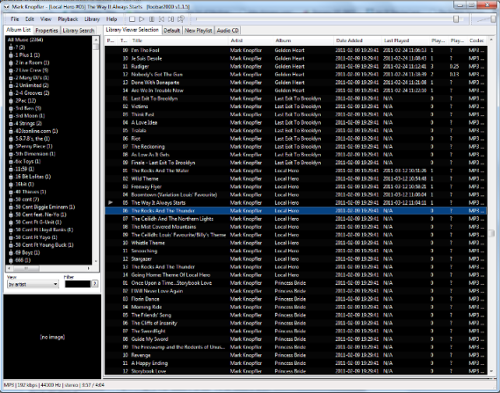500x393 pixels.
Task: Switch to the Properties tab
Action: (x=47, y=30)
